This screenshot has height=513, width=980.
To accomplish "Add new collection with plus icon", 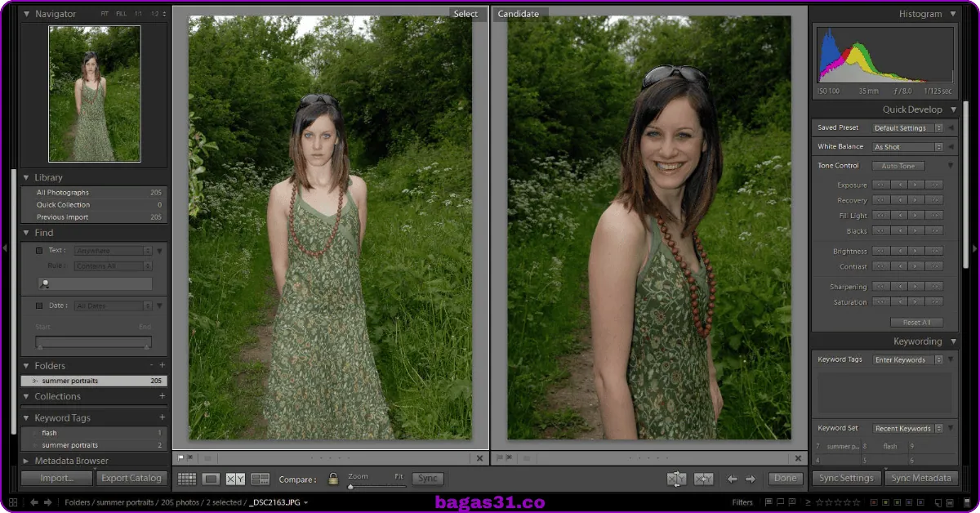I will point(162,396).
